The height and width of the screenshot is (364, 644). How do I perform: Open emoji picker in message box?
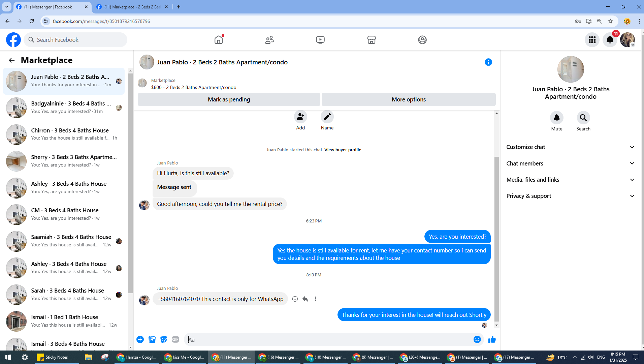[x=477, y=339]
